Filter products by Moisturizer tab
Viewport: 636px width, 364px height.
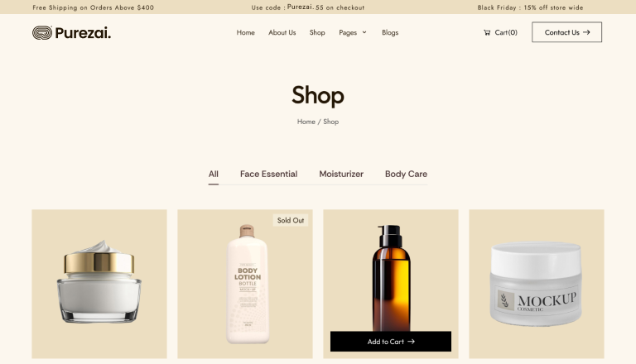(x=341, y=174)
